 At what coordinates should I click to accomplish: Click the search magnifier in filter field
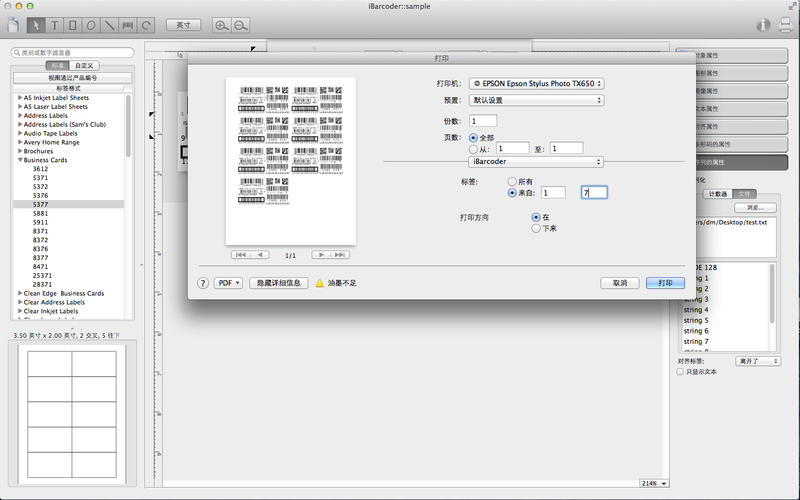17,53
